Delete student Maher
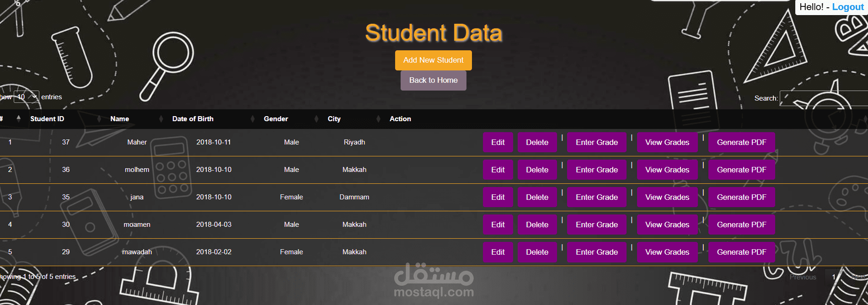868x305 pixels. (537, 143)
